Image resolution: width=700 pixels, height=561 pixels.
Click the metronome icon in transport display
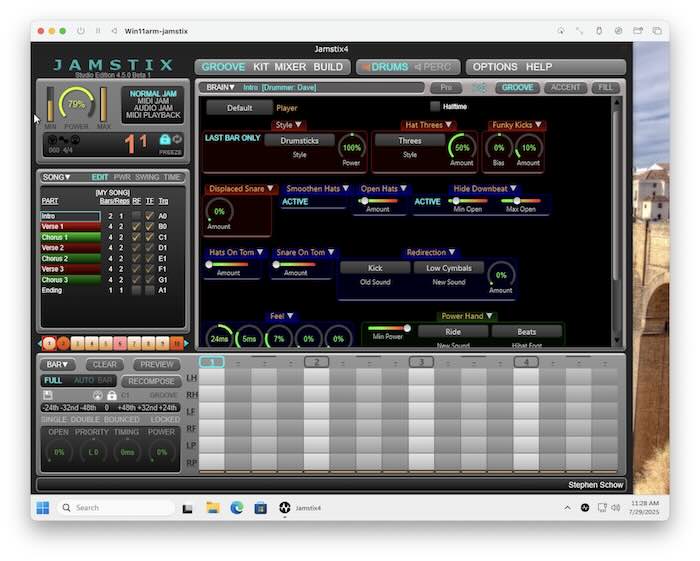(53, 140)
